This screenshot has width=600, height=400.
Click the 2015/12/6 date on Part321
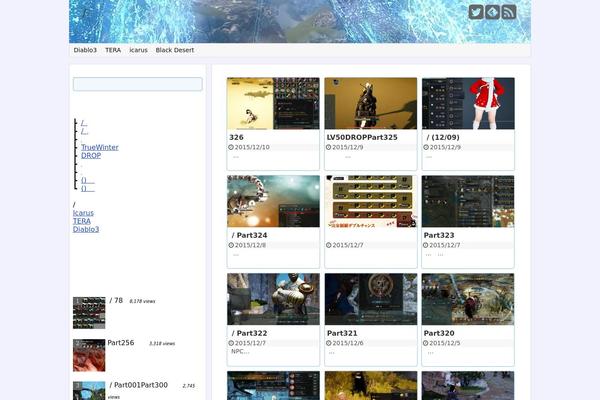348,343
